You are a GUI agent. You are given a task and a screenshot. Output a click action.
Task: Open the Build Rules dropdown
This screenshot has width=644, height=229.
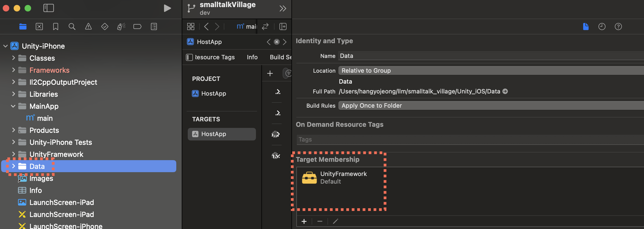491,105
